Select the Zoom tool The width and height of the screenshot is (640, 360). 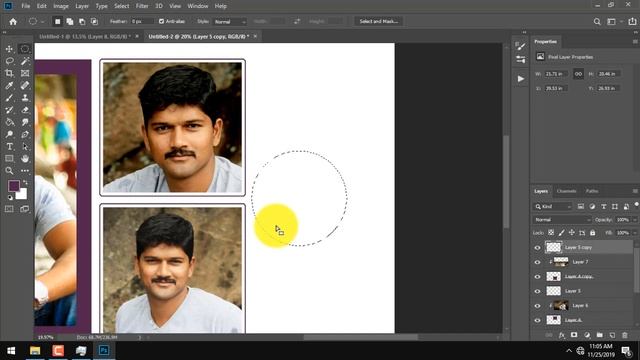click(9, 171)
